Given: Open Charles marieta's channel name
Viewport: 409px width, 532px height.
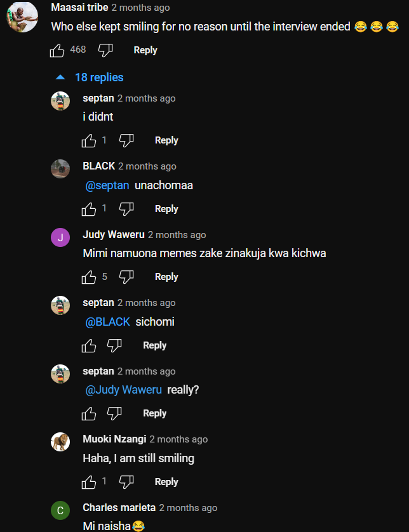Looking at the screenshot, I should point(119,508).
